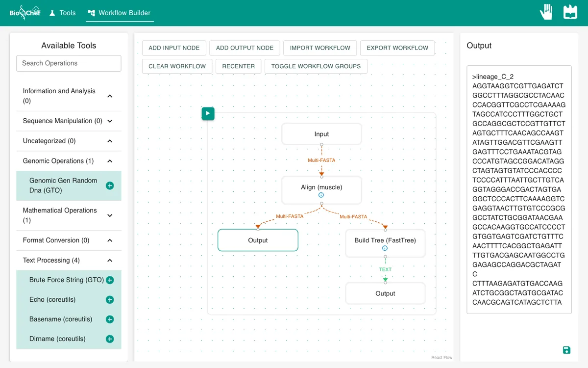
Task: Click the castle-shaped icon in header
Action: pos(570,12)
